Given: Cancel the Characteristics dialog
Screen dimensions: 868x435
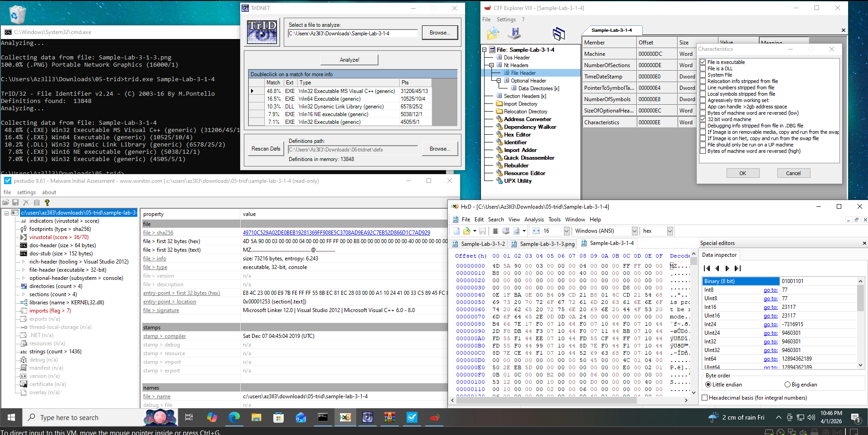Looking at the screenshot, I should pyautogui.click(x=793, y=173).
